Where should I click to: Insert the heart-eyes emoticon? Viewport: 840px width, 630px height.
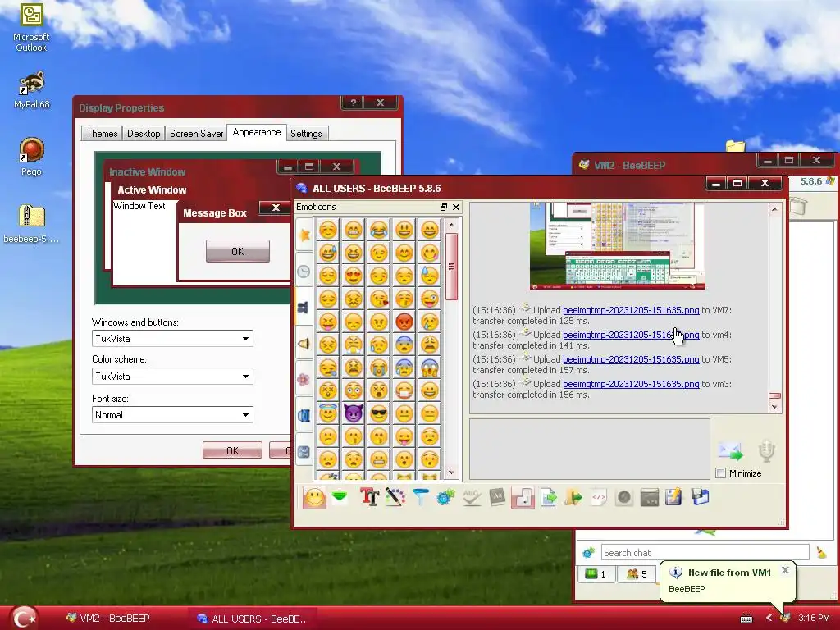pos(353,276)
